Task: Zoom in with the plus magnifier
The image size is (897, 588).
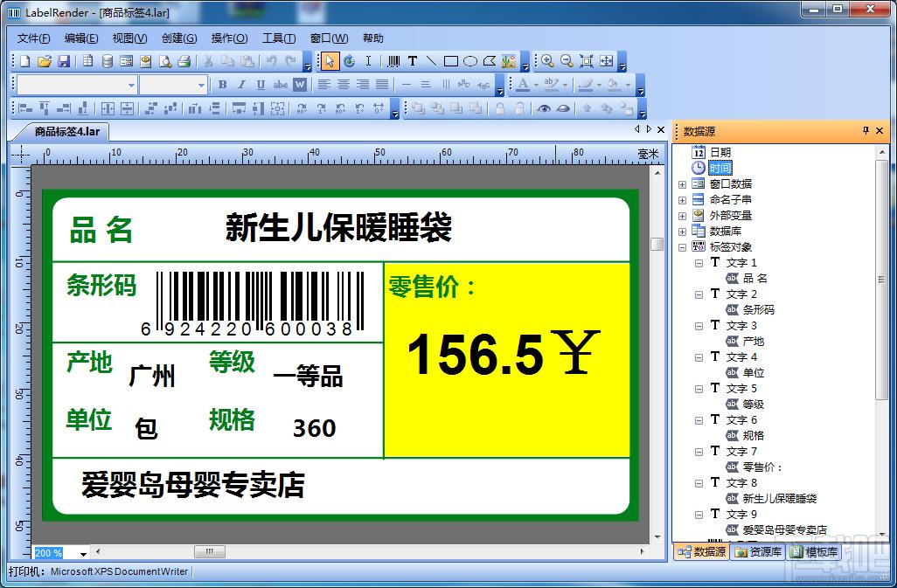Action: (x=547, y=61)
